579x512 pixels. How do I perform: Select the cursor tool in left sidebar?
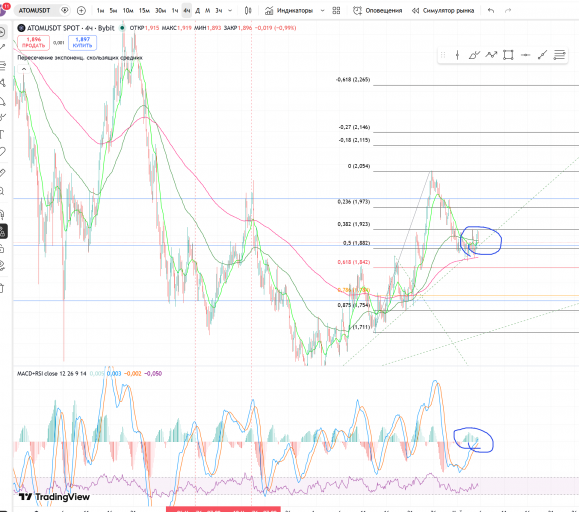pyautogui.click(x=2, y=32)
